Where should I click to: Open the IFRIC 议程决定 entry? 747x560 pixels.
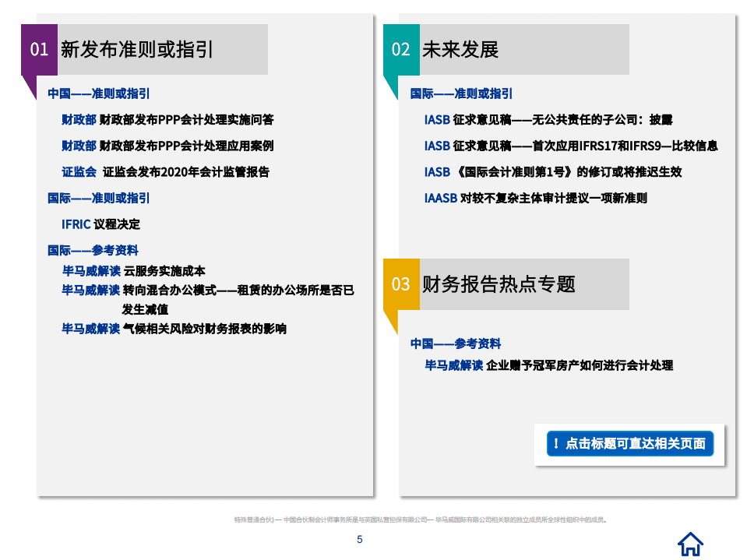click(99, 223)
